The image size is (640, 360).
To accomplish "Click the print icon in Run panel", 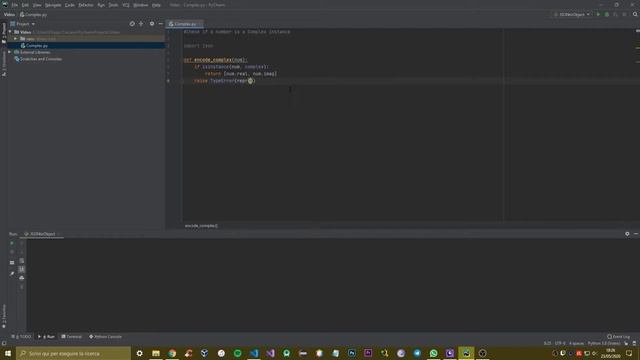I will (x=22, y=278).
